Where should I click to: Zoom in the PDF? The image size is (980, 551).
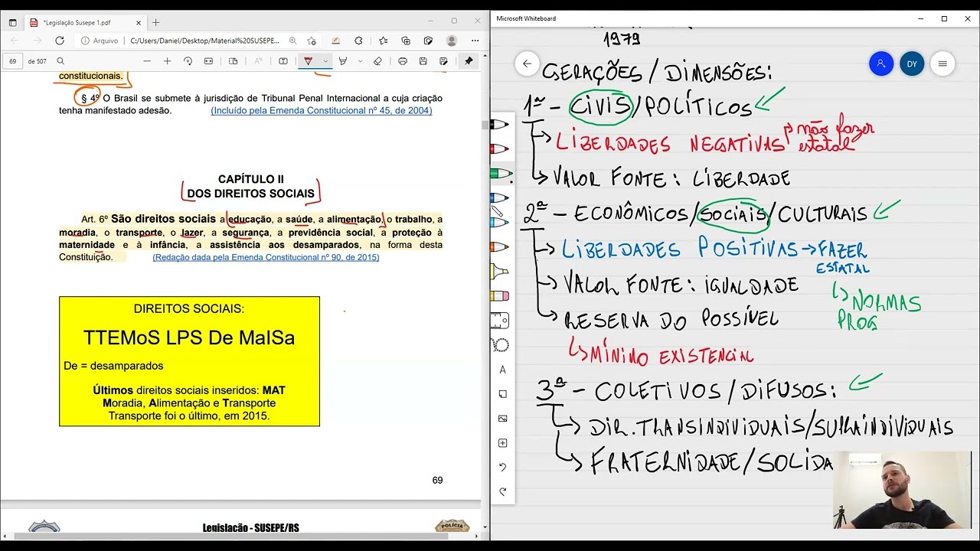point(167,61)
